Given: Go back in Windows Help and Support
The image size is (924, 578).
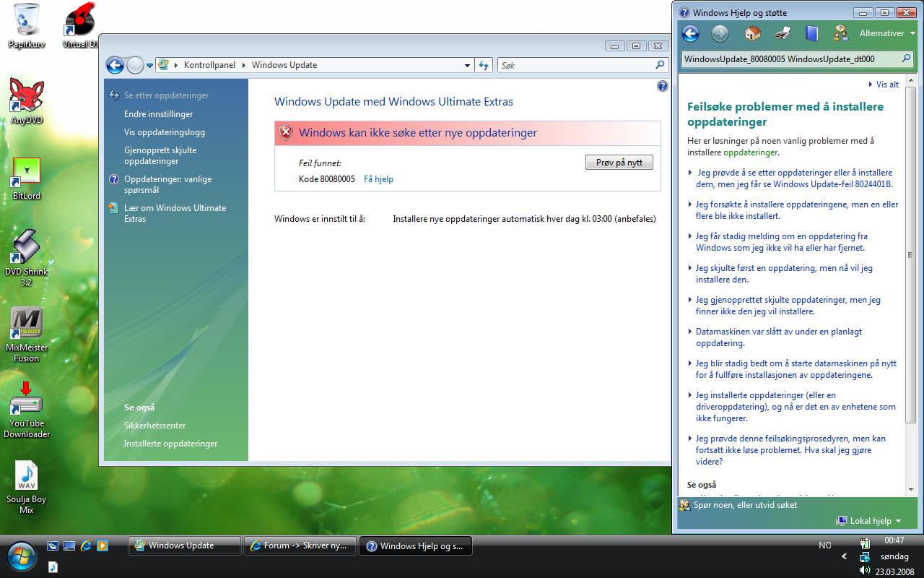Looking at the screenshot, I should click(691, 33).
